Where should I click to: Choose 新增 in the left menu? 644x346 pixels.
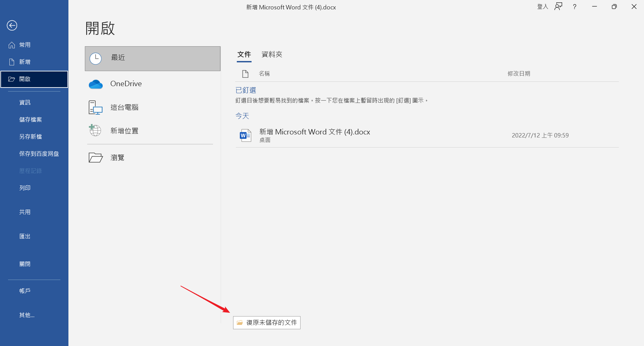25,62
